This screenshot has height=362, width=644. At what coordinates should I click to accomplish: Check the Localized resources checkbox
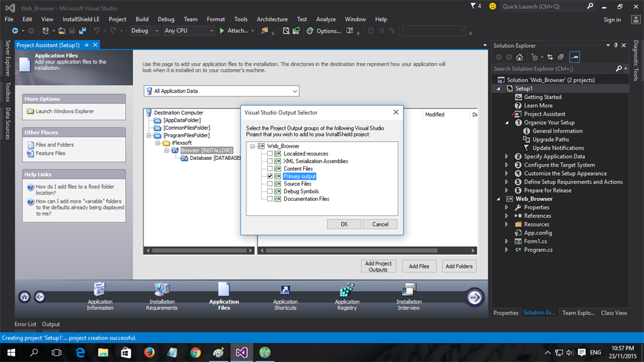270,154
